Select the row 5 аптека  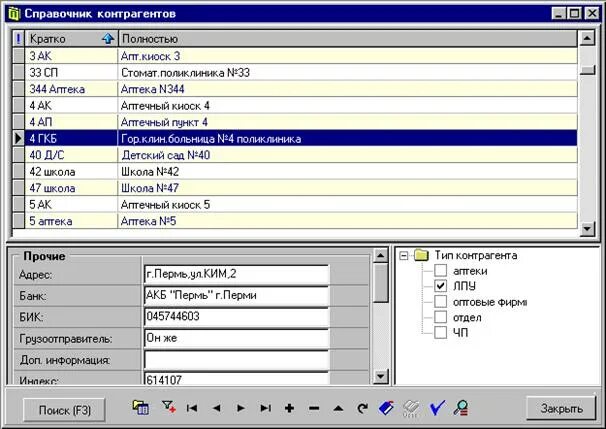pyautogui.click(x=301, y=221)
